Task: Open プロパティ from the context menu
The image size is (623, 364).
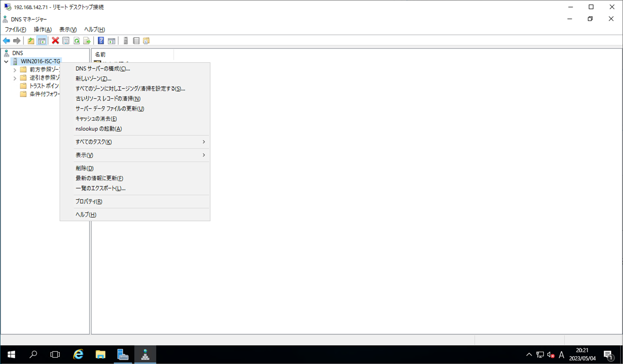Action: click(x=89, y=202)
